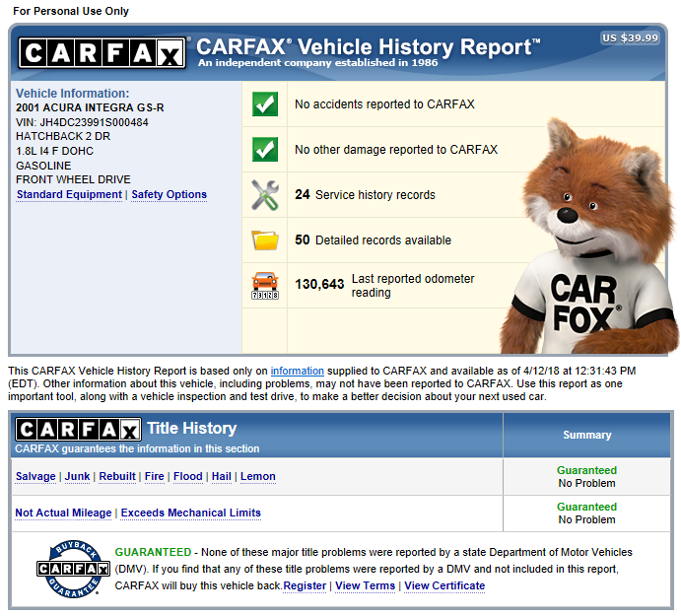
Task: Follow the 'information' link in the disclaimer
Action: (297, 371)
